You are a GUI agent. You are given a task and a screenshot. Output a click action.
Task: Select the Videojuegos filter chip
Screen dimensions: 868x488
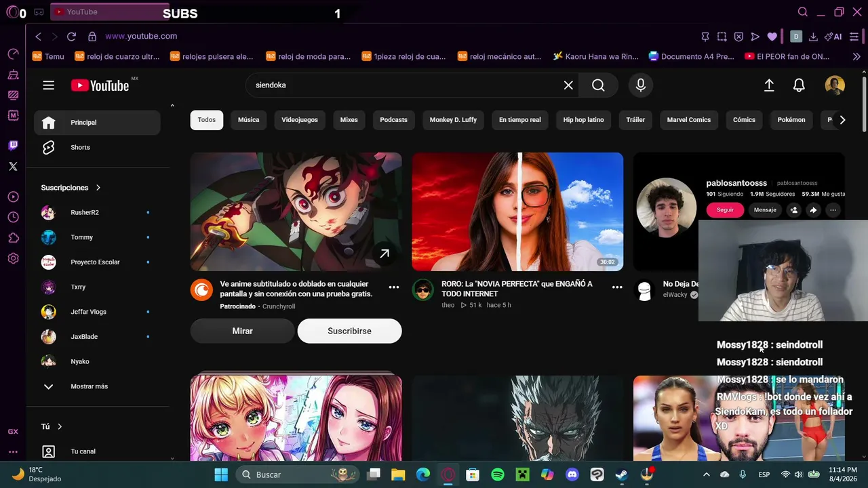coord(300,120)
